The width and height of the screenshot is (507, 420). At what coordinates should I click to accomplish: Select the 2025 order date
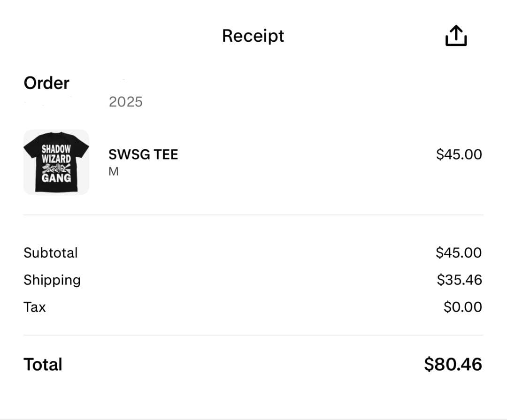pos(125,101)
